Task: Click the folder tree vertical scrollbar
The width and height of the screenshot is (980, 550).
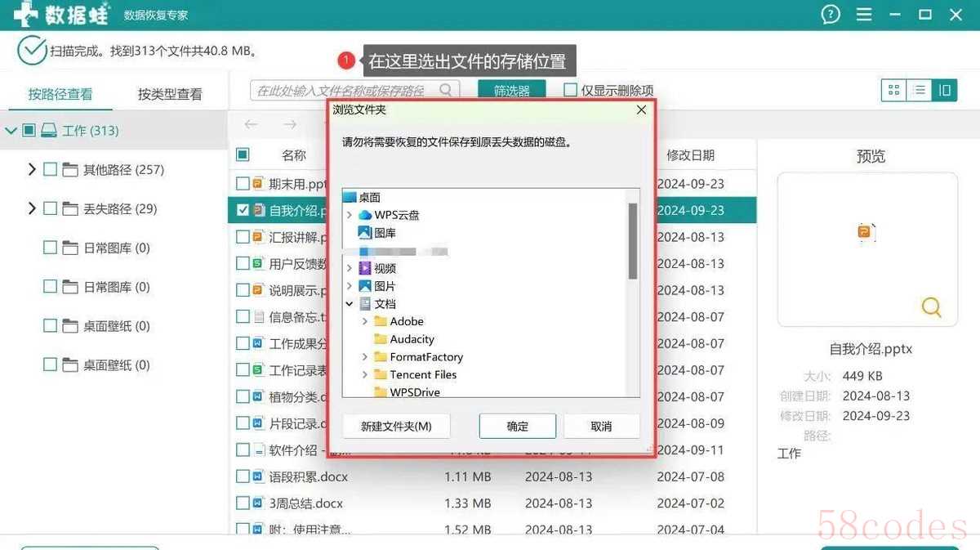Action: [633, 241]
